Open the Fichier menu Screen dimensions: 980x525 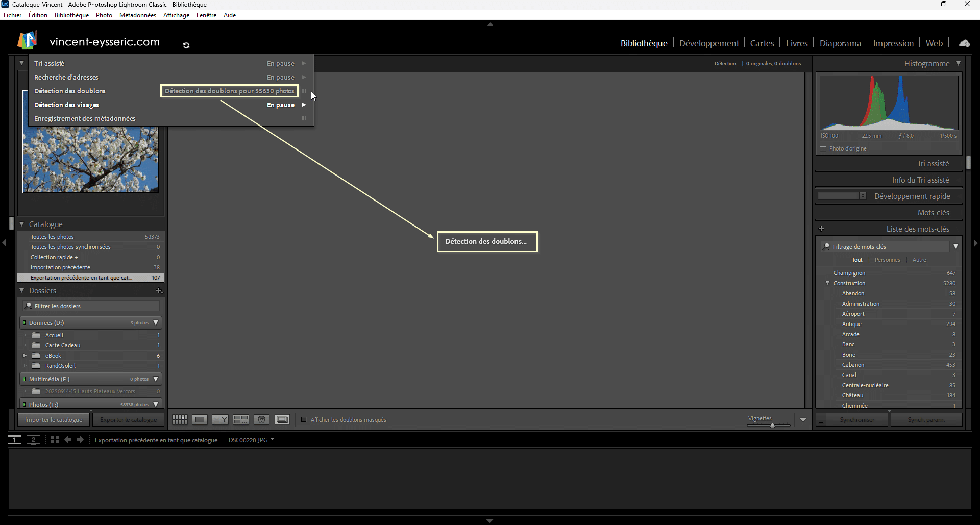13,15
